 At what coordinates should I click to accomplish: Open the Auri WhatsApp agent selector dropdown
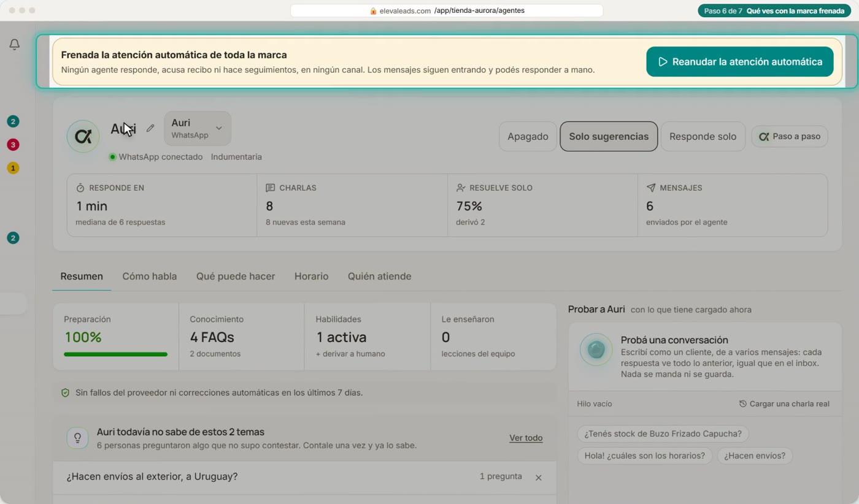coord(198,128)
